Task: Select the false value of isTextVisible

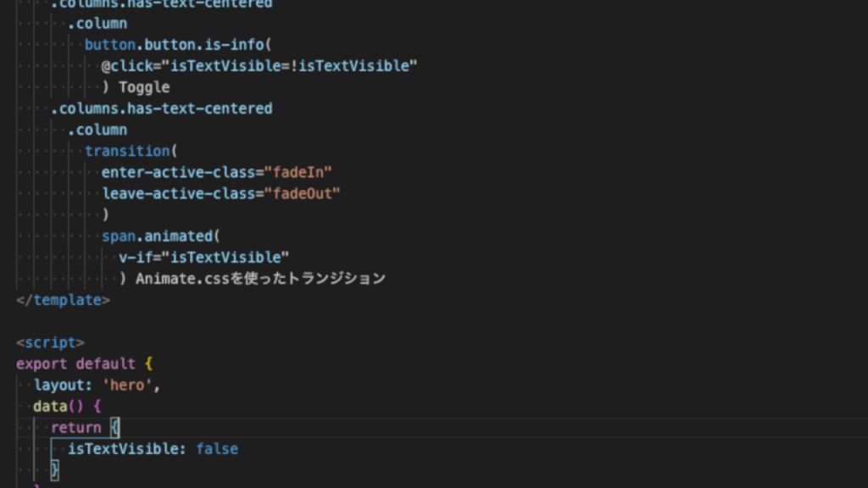Action: [x=216, y=448]
